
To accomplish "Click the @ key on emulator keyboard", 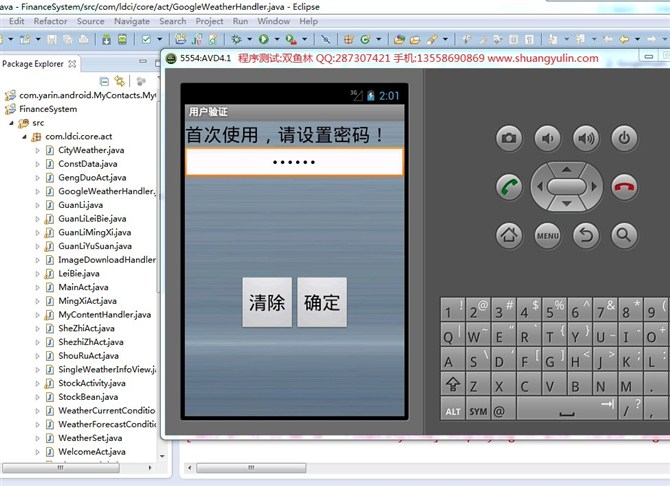I will pyautogui.click(x=503, y=409).
